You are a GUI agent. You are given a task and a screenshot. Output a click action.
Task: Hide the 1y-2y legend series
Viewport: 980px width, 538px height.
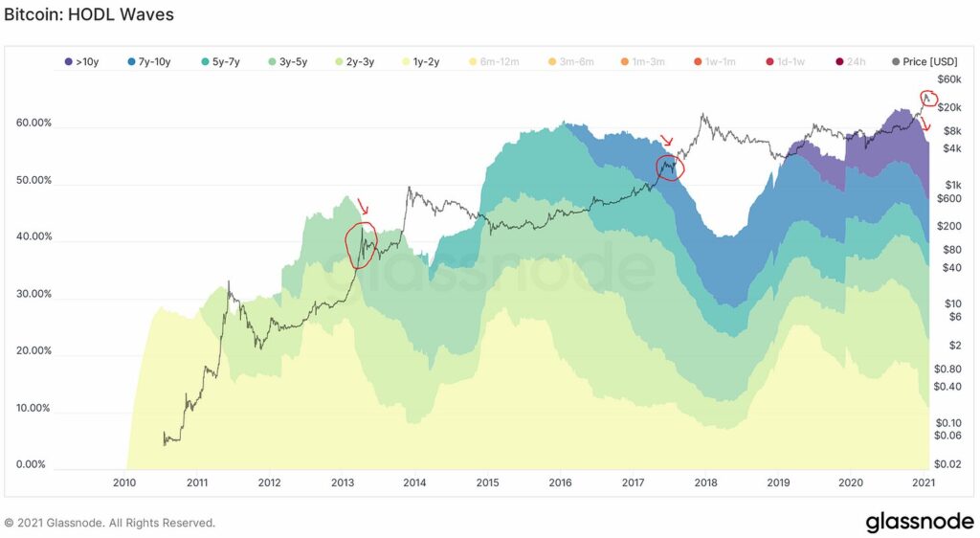coord(421,62)
